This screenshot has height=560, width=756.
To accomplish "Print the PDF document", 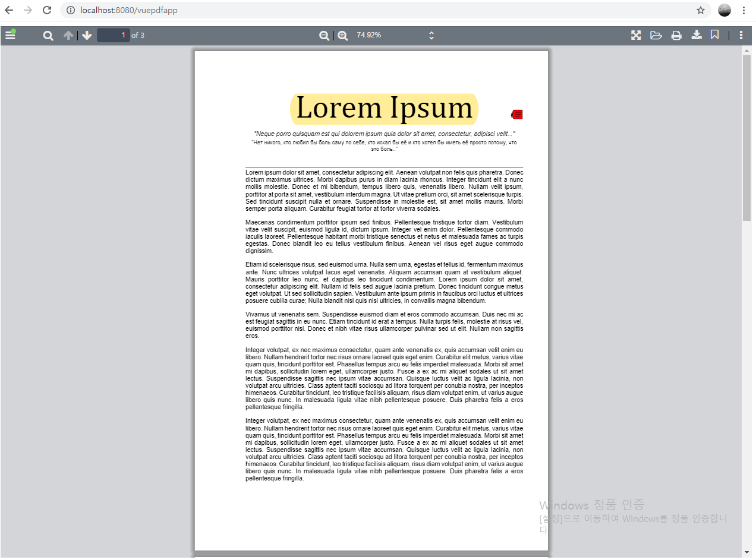I will (x=676, y=36).
